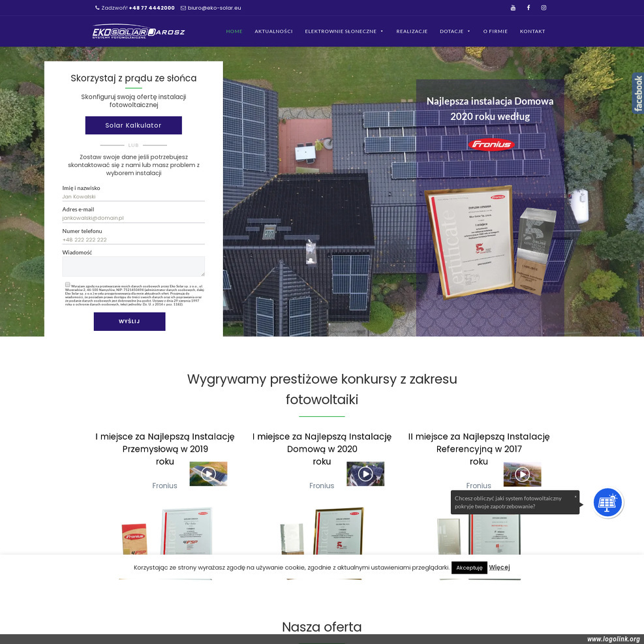644x644 pixels.
Task: Submit the form with Wyślij button
Action: pyautogui.click(x=129, y=322)
